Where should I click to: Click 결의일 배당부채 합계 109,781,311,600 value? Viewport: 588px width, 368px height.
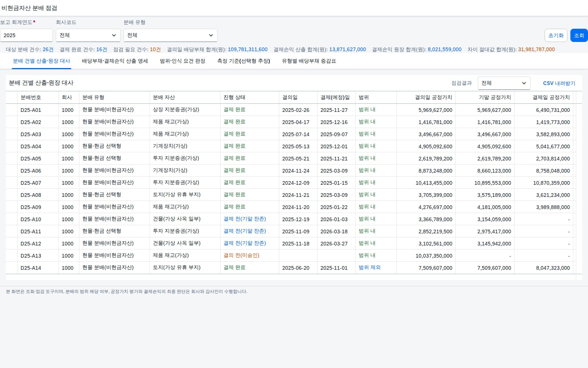pyautogui.click(x=248, y=49)
